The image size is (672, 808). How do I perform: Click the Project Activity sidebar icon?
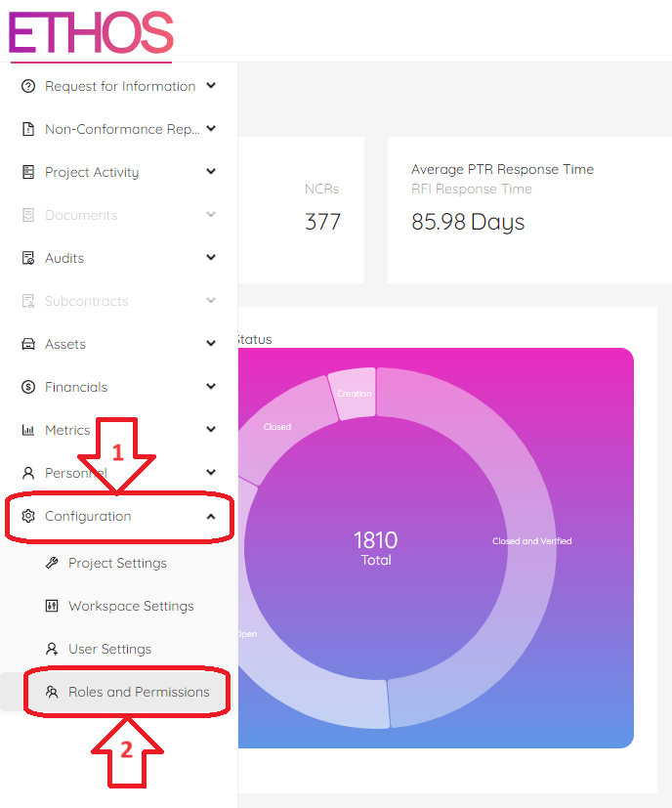(27, 172)
